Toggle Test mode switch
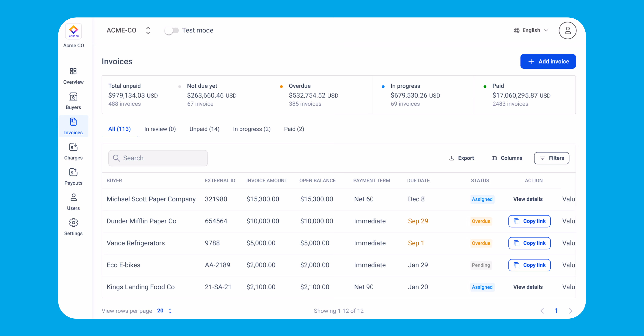Viewport: 644px width, 336px height. click(172, 31)
